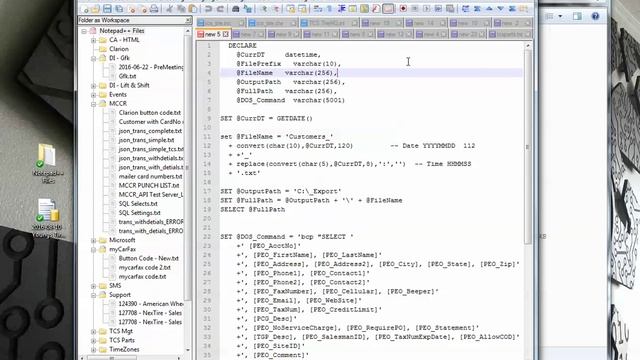Click the Paste toolbar icon

(x=193, y=9)
